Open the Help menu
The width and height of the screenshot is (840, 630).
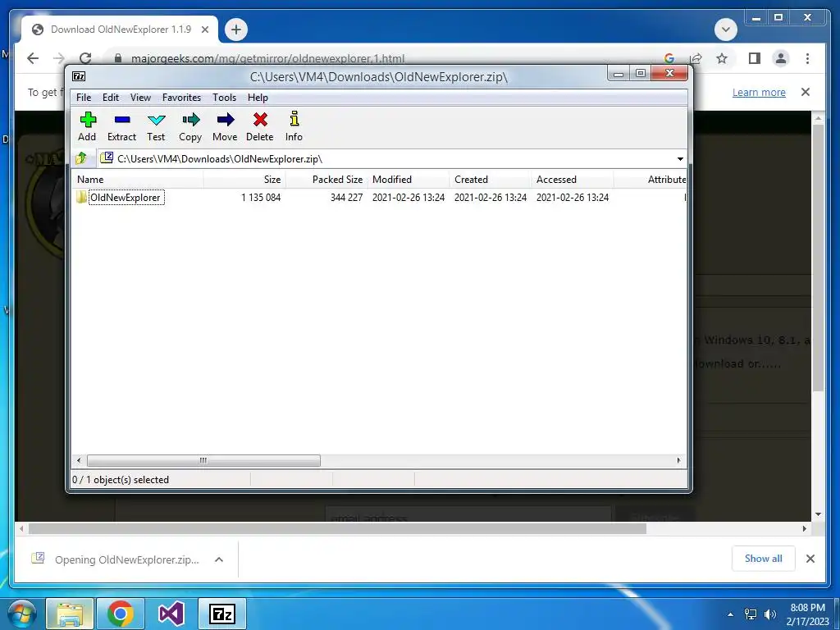(x=258, y=98)
